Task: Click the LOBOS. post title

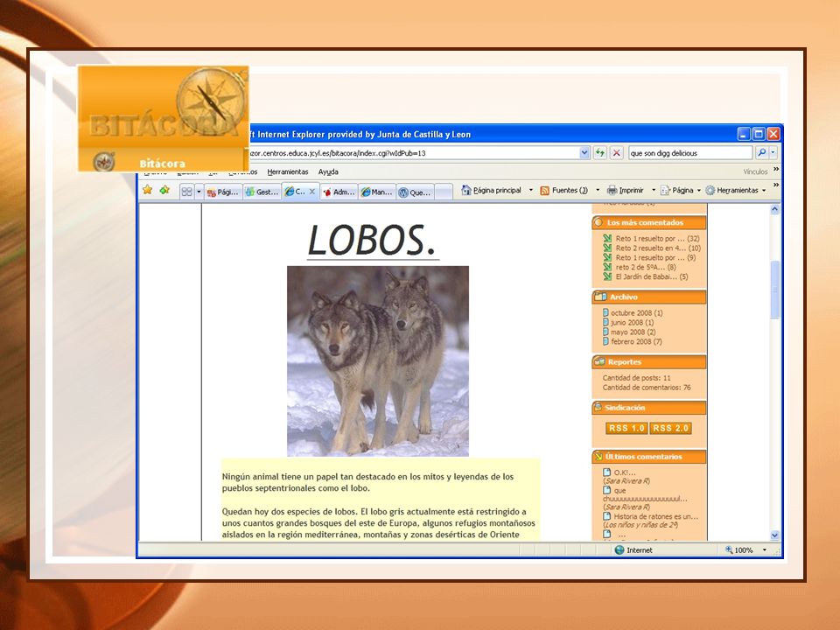Action: coord(373,240)
